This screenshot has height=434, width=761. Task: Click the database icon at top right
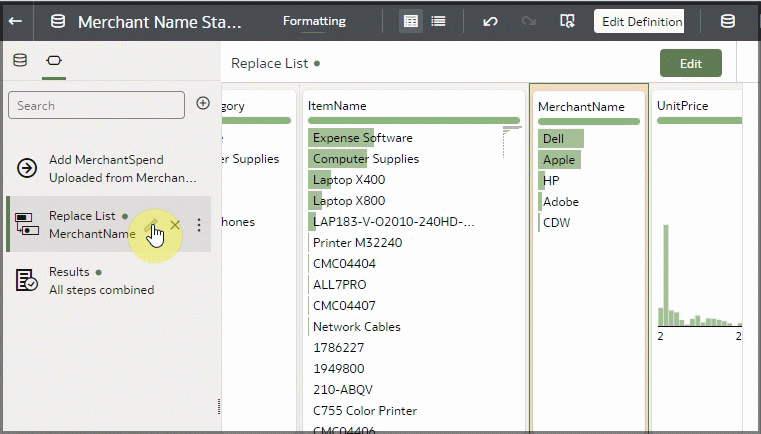pos(728,21)
